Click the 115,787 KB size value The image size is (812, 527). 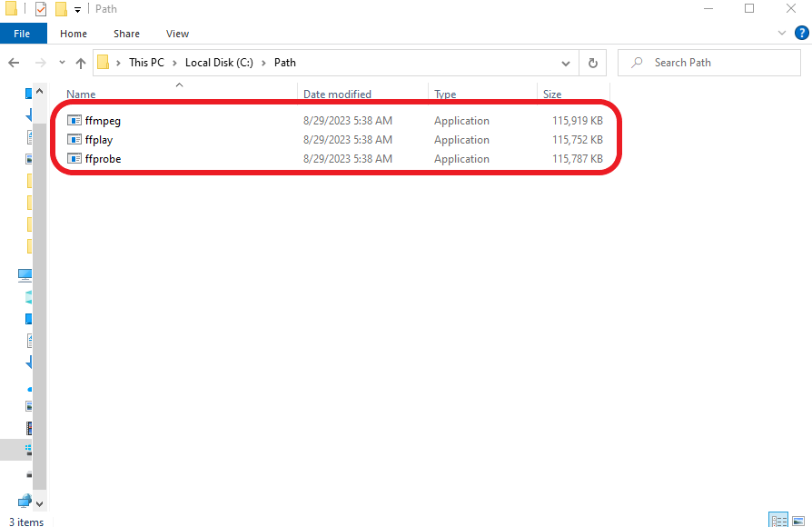(x=578, y=159)
